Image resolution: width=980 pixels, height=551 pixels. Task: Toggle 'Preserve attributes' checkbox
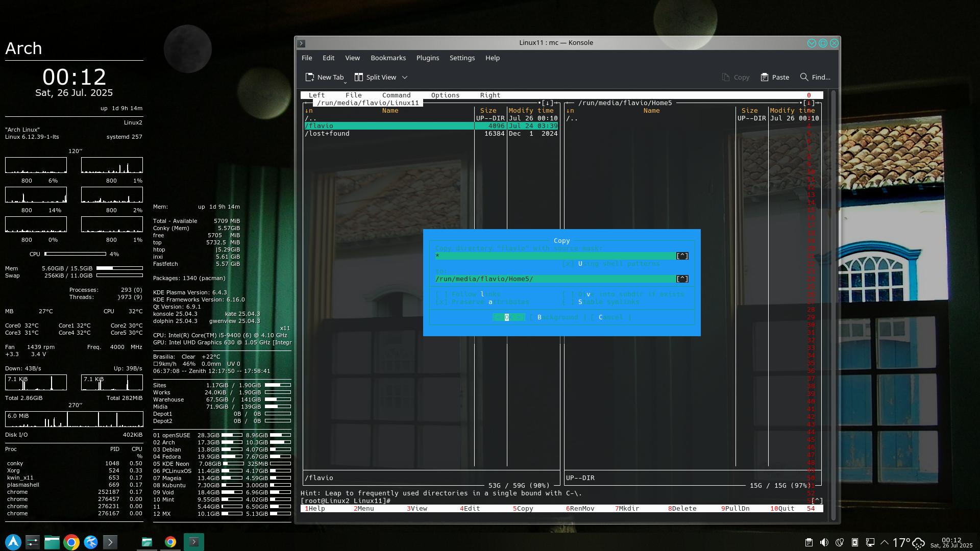click(442, 302)
